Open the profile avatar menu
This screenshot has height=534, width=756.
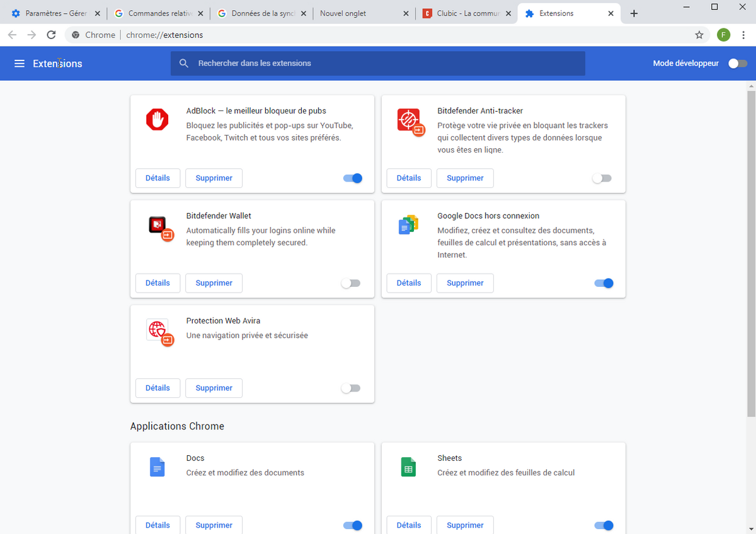click(x=723, y=35)
